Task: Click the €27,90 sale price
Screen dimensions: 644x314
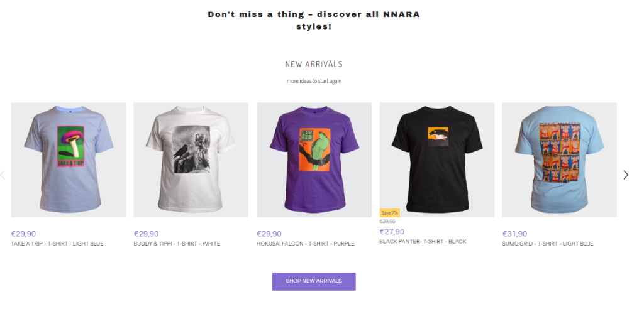Action: pos(392,232)
